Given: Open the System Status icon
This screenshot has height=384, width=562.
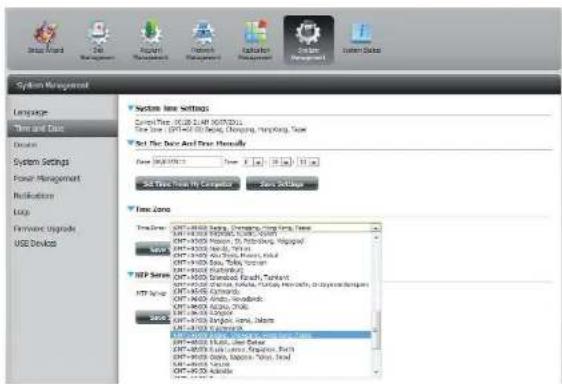Looking at the screenshot, I should coord(362,38).
